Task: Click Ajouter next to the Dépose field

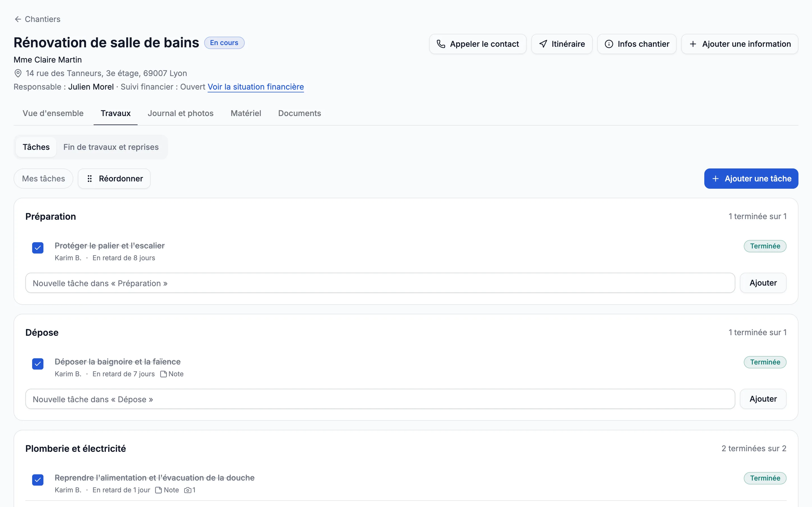Action: 763,399
